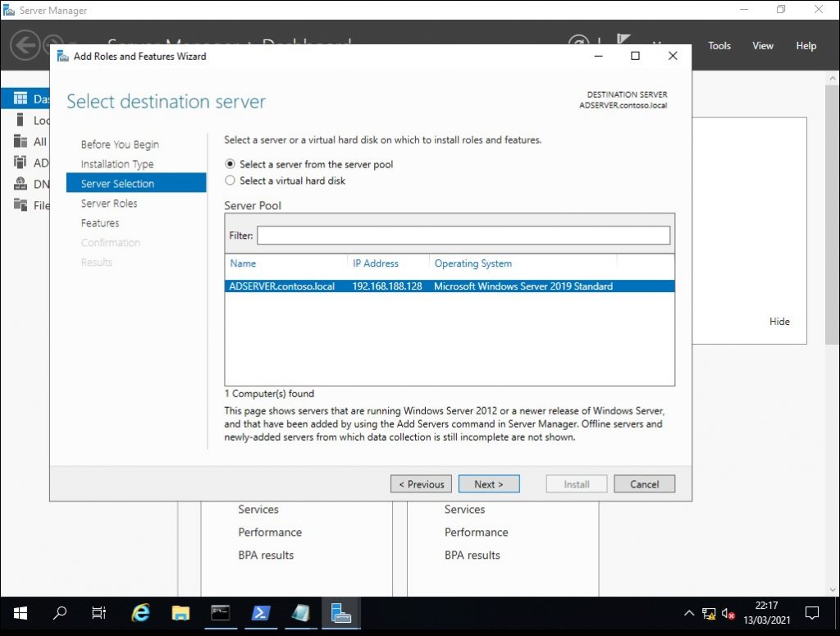Click into the server pool Filter field
This screenshot has height=636, width=840.
click(463, 236)
